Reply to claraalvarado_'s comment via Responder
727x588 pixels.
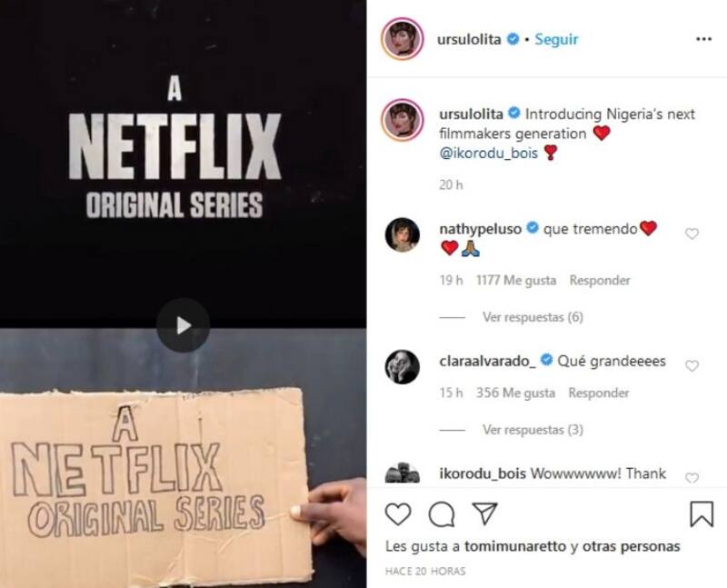[599, 394]
